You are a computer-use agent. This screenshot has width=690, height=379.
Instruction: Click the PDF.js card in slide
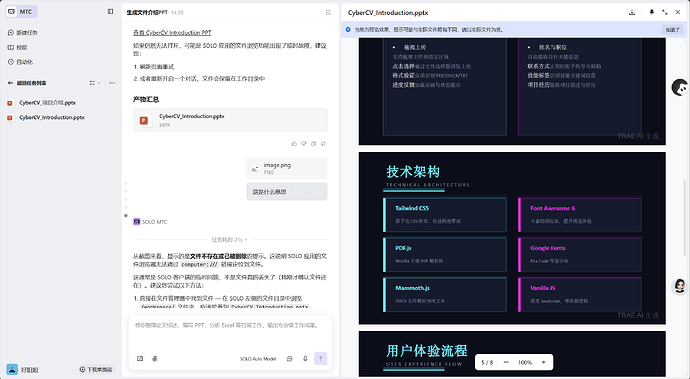445,254
